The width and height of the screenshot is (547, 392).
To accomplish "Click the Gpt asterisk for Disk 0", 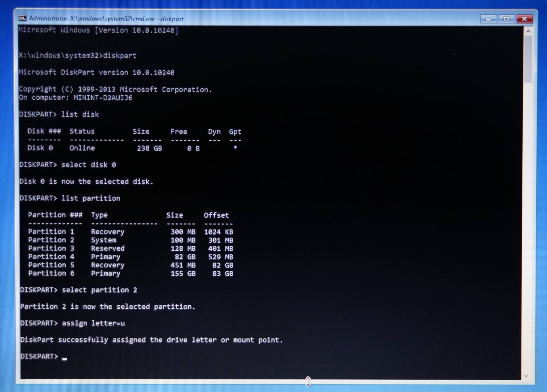I will pyautogui.click(x=235, y=148).
